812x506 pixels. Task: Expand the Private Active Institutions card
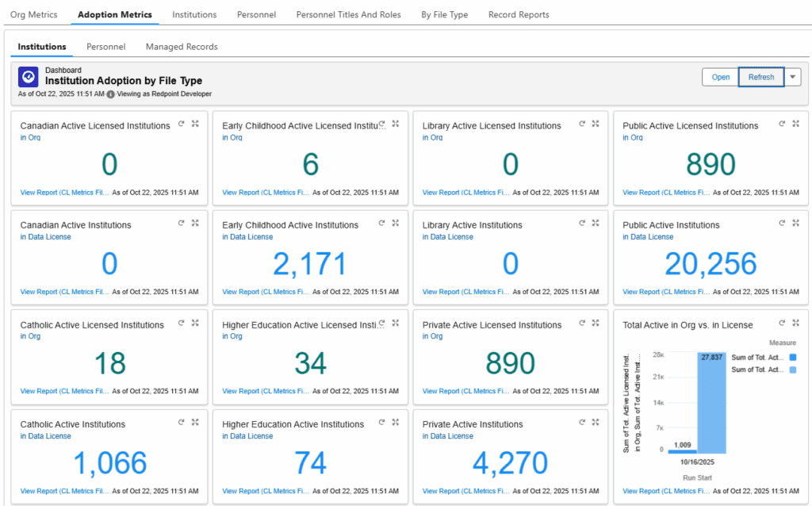pyautogui.click(x=595, y=422)
